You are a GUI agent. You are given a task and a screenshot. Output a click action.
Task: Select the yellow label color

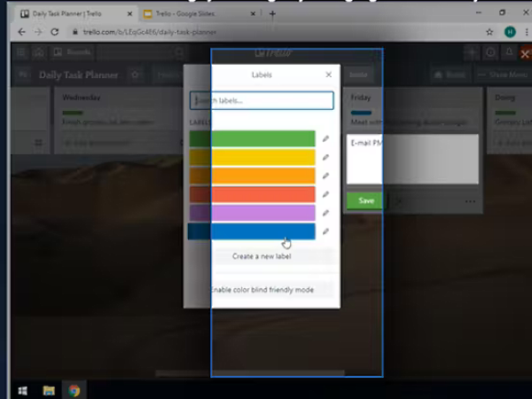(x=253, y=157)
